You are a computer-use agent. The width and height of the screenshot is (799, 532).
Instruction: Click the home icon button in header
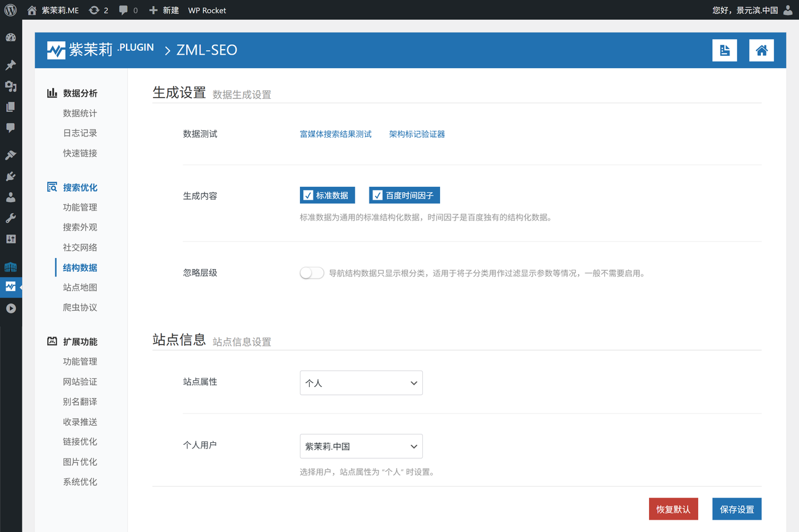(x=762, y=50)
